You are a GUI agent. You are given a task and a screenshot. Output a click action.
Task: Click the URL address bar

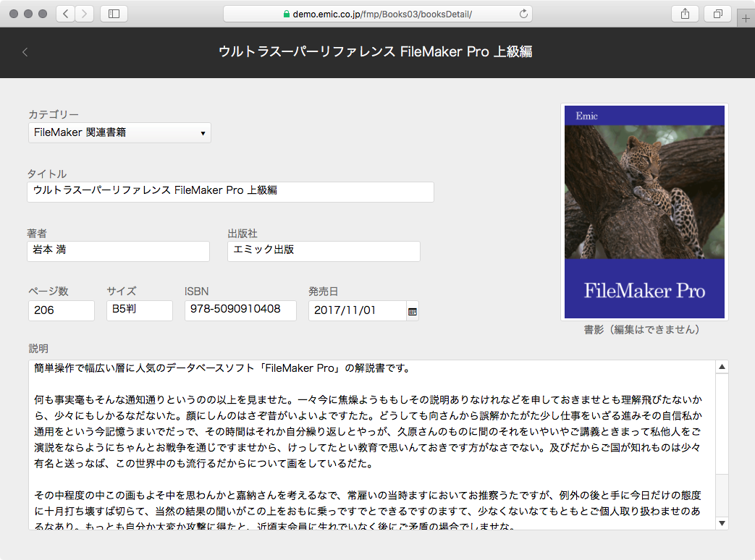click(x=378, y=14)
